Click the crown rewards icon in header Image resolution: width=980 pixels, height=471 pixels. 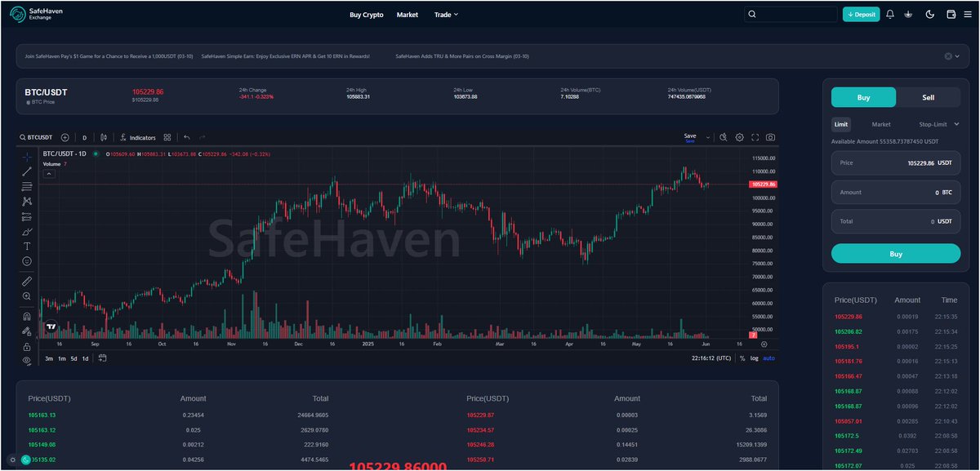point(908,14)
